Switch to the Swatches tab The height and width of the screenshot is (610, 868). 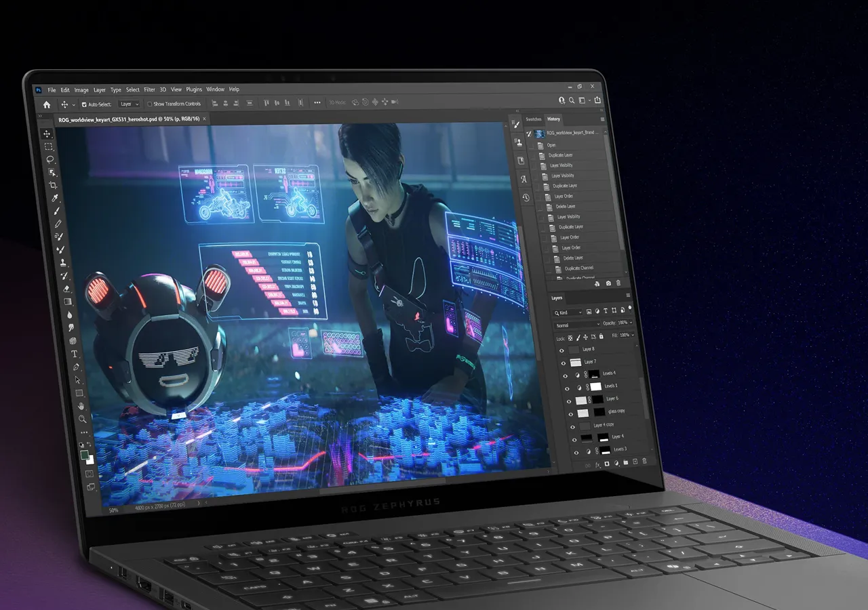tap(534, 119)
